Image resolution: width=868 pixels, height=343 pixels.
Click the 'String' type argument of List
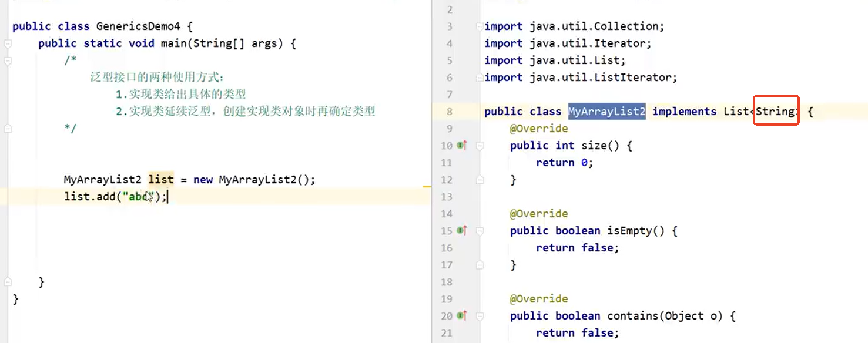(776, 112)
